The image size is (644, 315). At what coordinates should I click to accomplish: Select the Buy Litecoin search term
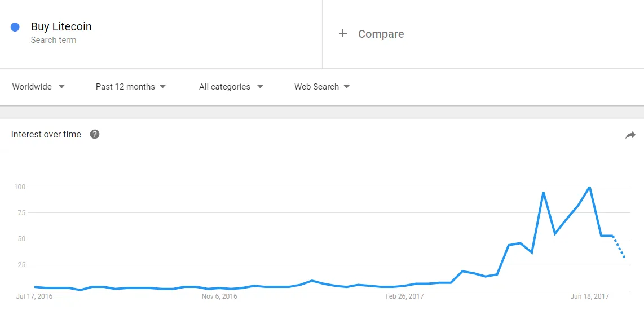(x=61, y=26)
